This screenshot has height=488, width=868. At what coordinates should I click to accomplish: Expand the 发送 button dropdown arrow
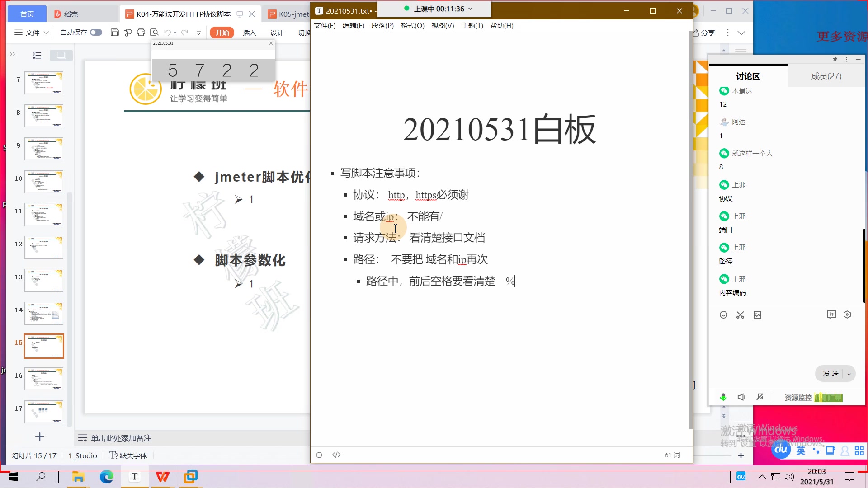[x=849, y=374]
